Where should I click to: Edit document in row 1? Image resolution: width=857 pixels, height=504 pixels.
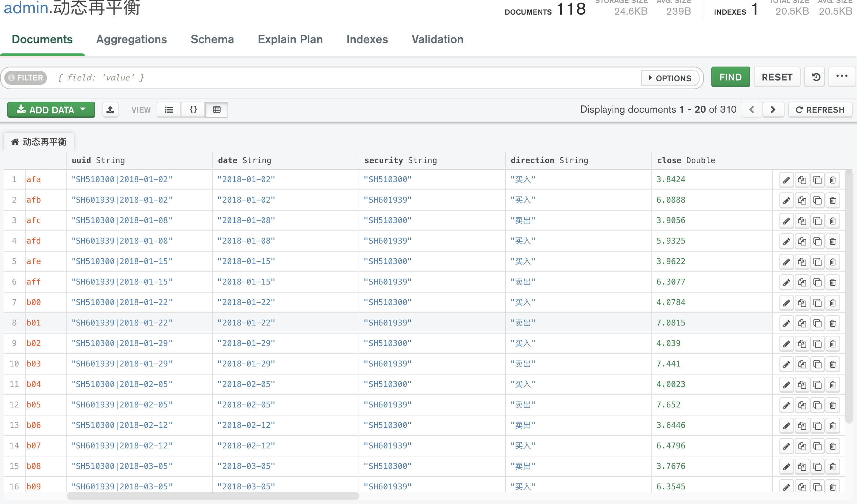click(x=786, y=180)
